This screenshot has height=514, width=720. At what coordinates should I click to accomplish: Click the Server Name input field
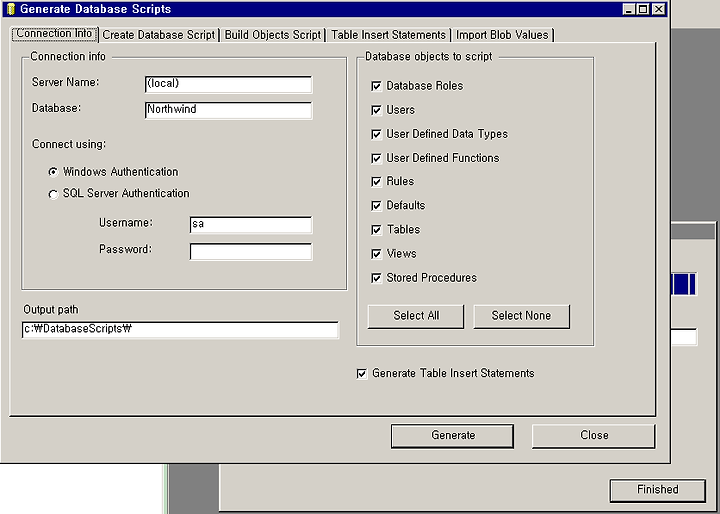coord(228,84)
